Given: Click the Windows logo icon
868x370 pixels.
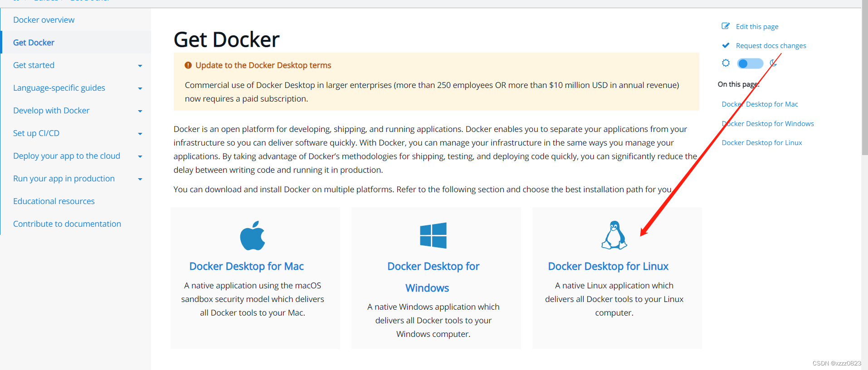Looking at the screenshot, I should [433, 235].
